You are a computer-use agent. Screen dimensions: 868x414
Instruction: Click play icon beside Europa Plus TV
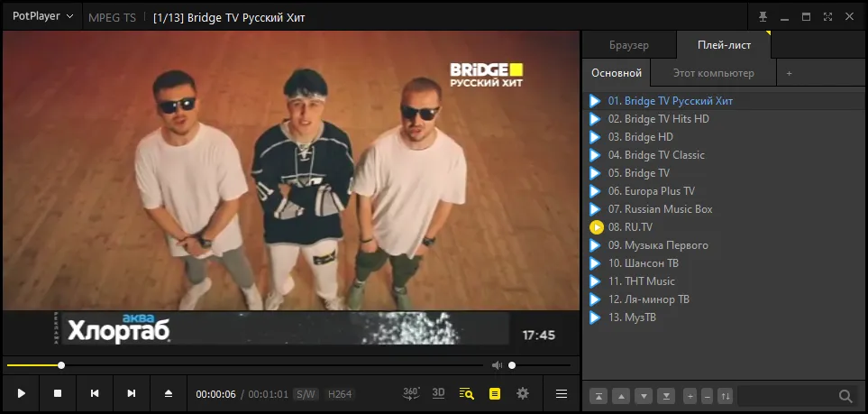tap(595, 191)
